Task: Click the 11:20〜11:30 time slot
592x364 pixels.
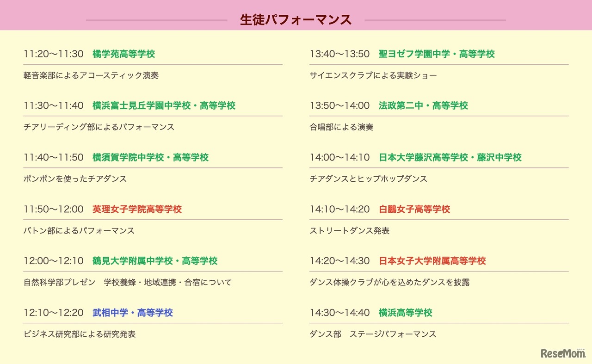Action: point(54,54)
